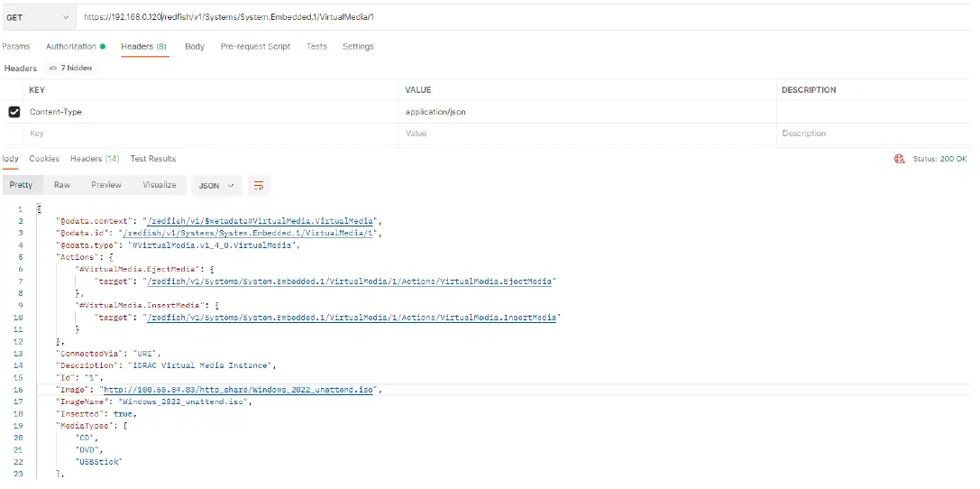Open the GET method dropdown
The height and width of the screenshot is (489, 980).
click(38, 17)
